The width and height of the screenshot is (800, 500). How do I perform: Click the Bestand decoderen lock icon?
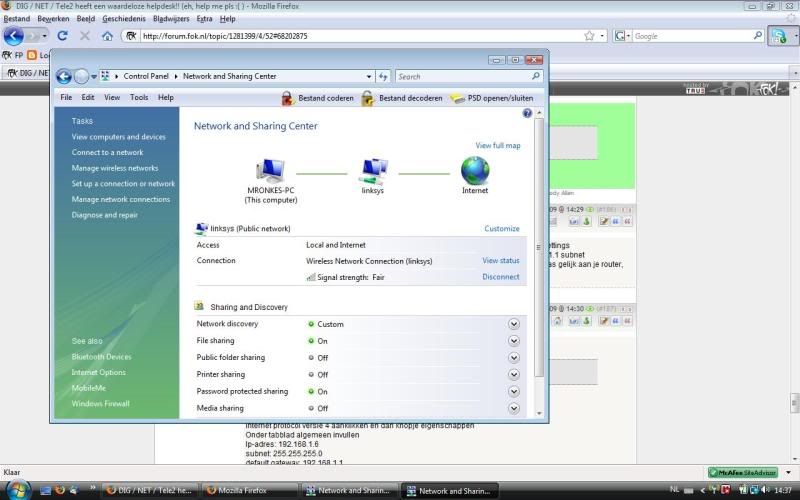(x=368, y=98)
